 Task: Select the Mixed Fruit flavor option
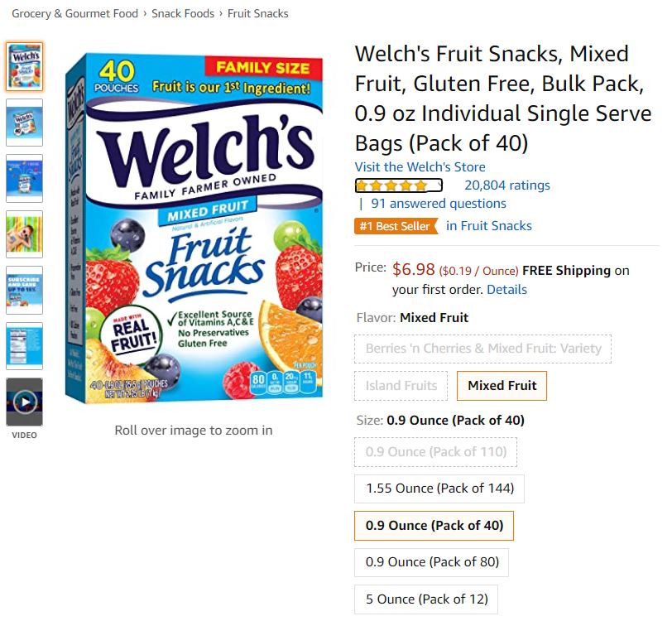click(x=502, y=385)
